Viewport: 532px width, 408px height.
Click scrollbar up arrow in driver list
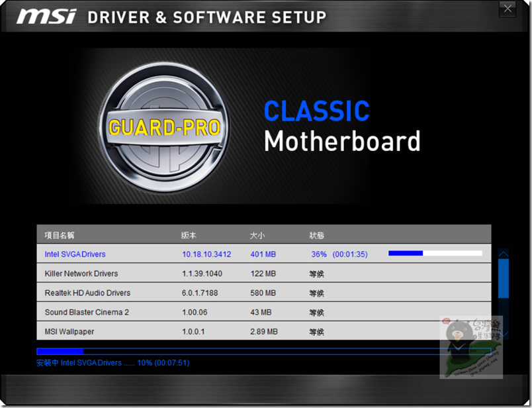click(x=504, y=254)
